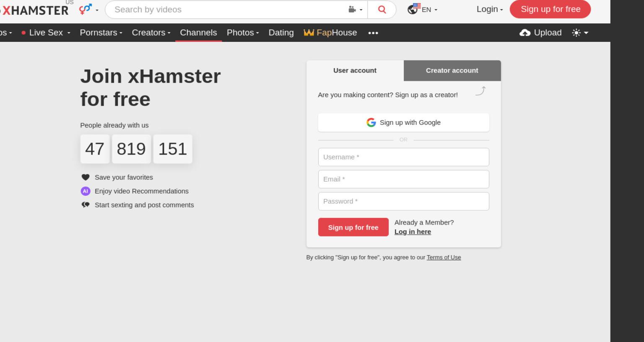
Task: Click Sign up with Google
Action: point(403,122)
